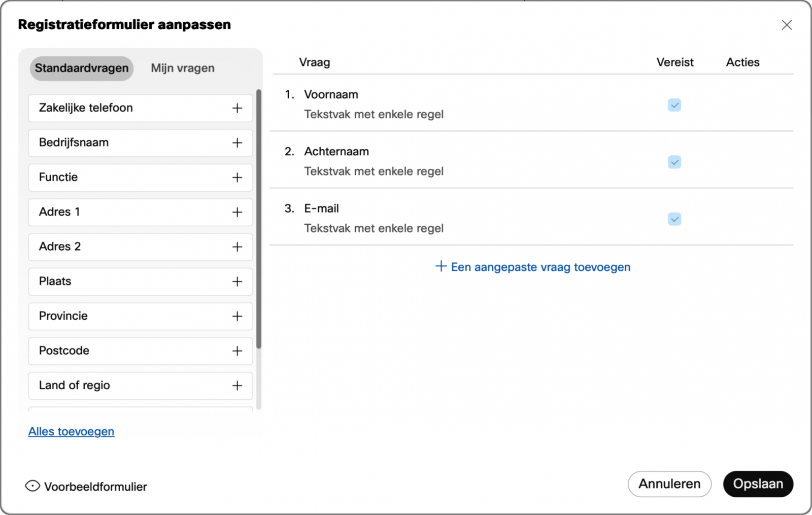
Task: Click the eye icon next to Voorbeeldformulier
Action: click(32, 486)
